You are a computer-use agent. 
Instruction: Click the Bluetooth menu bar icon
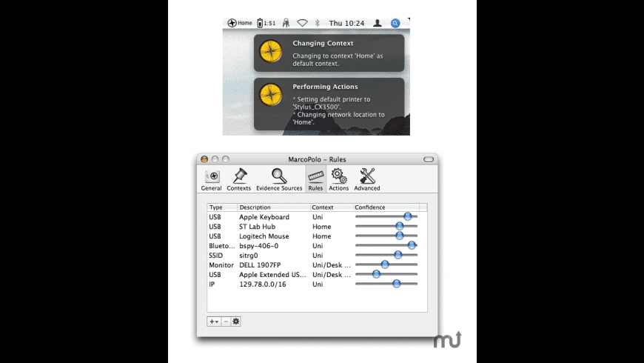pyautogui.click(x=317, y=23)
